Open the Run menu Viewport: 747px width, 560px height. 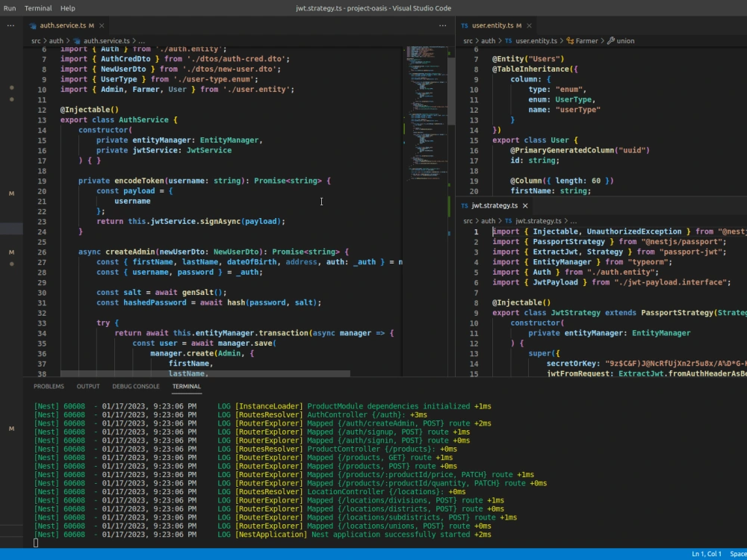[x=10, y=8]
